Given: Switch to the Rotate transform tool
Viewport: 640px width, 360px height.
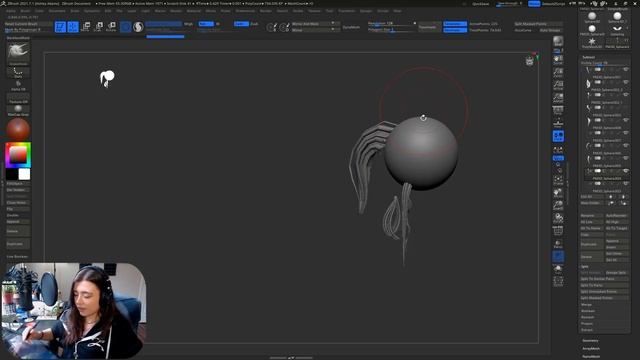Looking at the screenshot, I should (111, 27).
